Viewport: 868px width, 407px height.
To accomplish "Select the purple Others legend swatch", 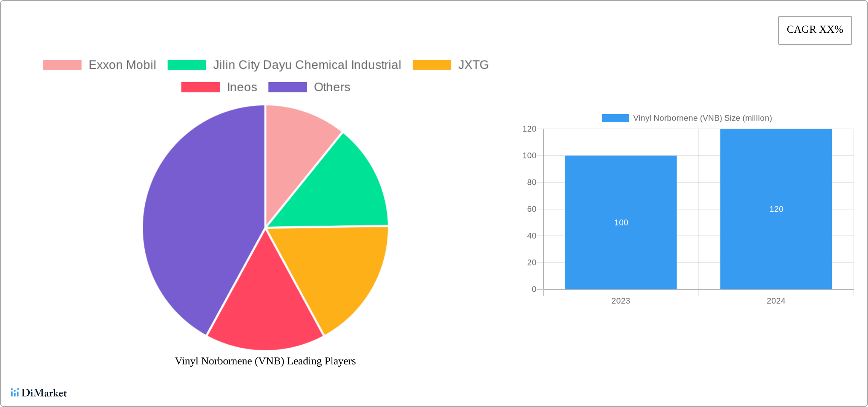I will (288, 87).
